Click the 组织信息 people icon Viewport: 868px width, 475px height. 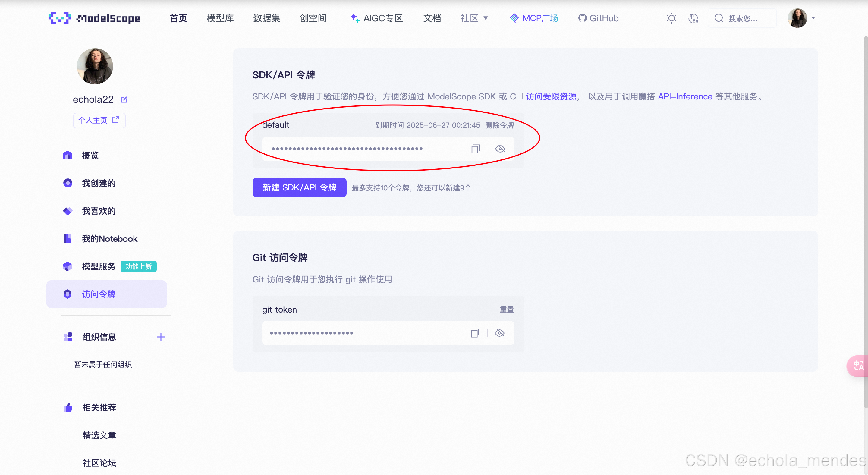click(x=68, y=337)
